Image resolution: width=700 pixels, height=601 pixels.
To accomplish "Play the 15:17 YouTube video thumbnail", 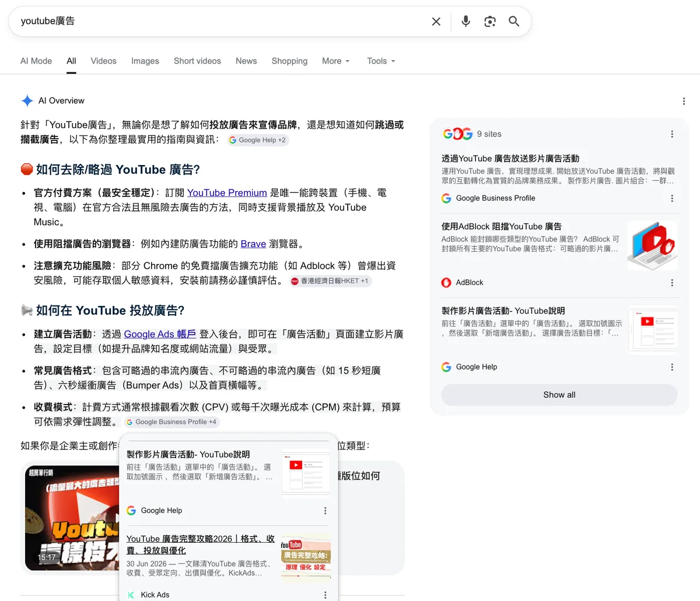I will click(72, 518).
